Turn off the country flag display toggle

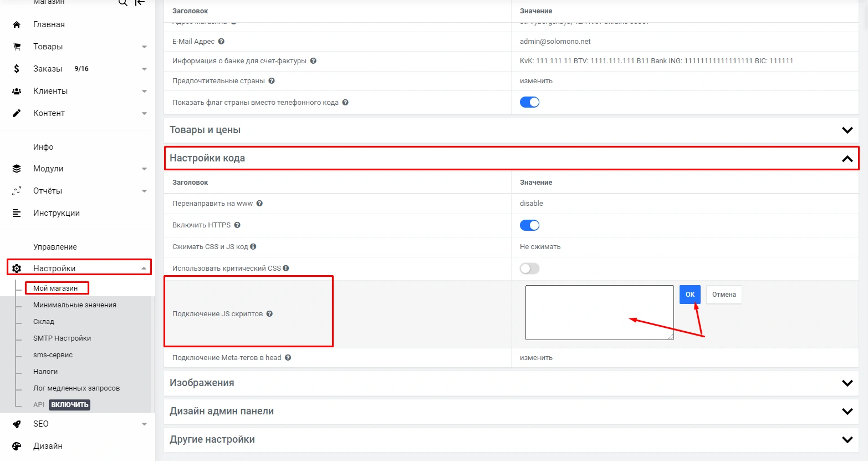(529, 102)
